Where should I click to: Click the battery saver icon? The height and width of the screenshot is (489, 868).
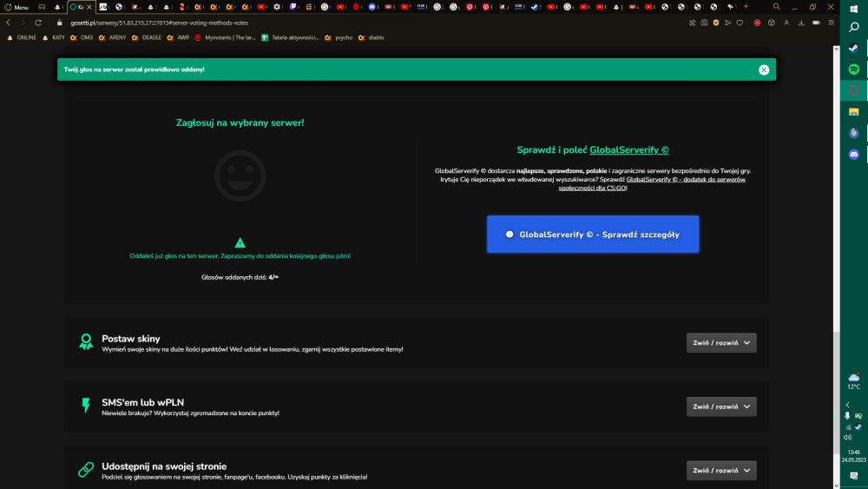[816, 23]
